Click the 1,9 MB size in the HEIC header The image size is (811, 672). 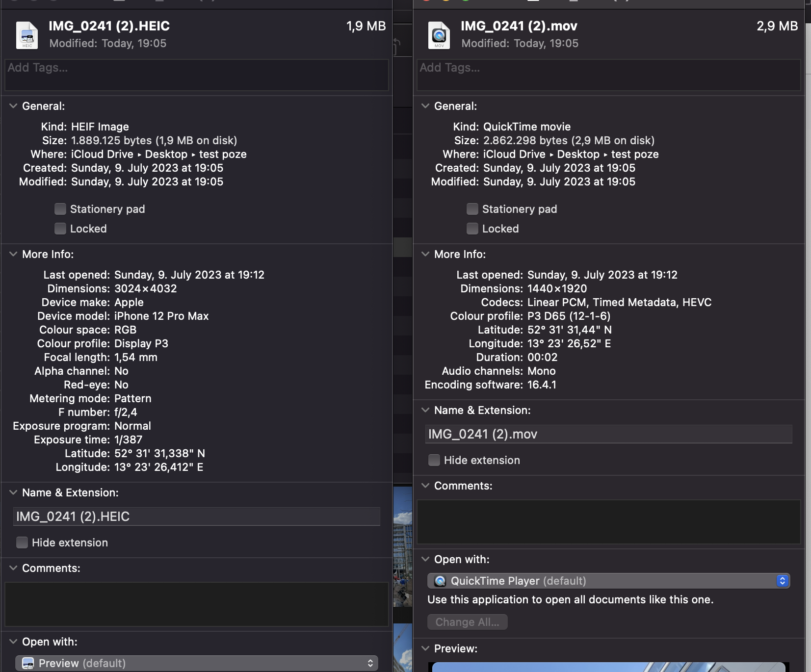(366, 26)
